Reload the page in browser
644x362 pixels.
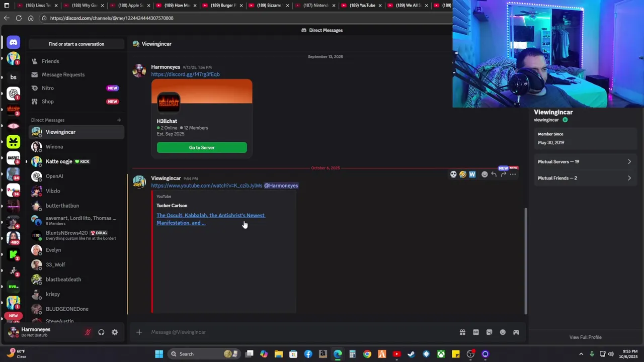click(x=19, y=18)
